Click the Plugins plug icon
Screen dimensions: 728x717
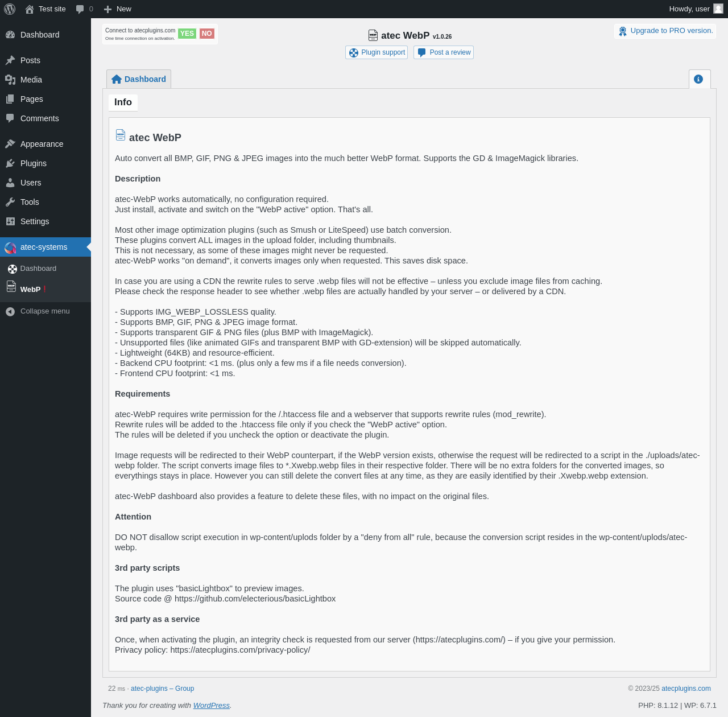[10, 163]
